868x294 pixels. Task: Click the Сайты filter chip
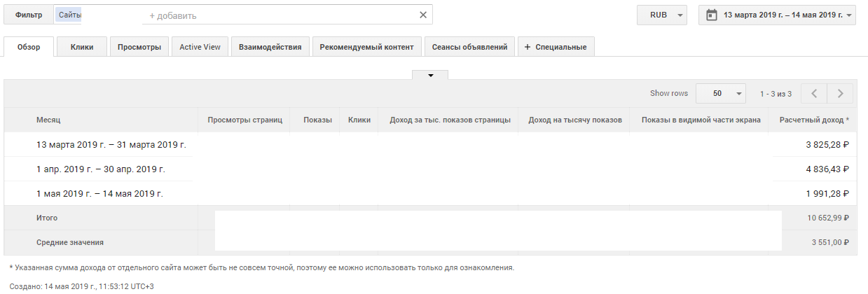[x=69, y=15]
